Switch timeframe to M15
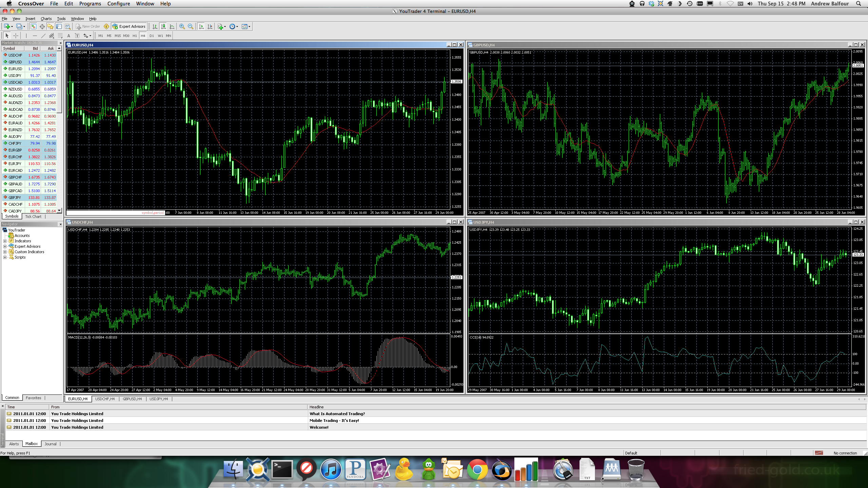This screenshot has height=488, width=868. pos(118,36)
